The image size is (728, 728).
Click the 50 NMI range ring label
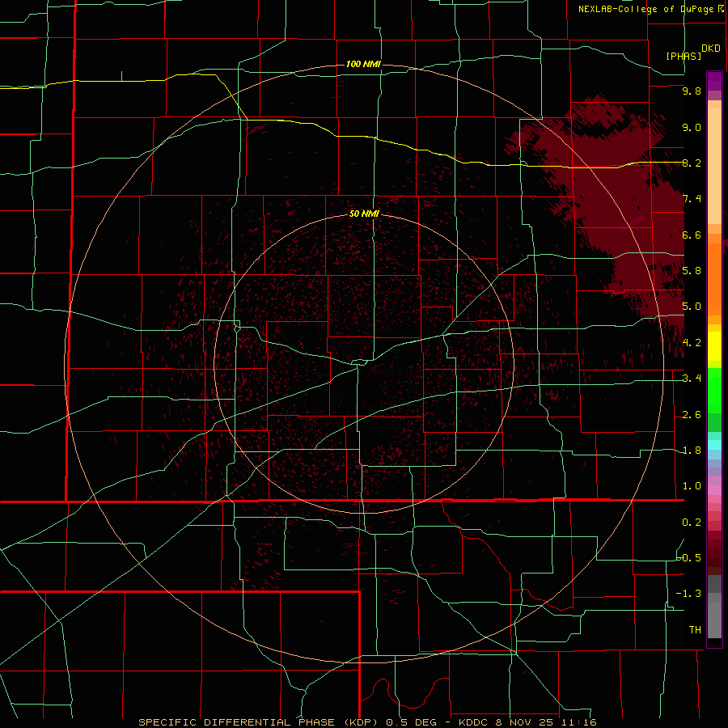pos(364,214)
